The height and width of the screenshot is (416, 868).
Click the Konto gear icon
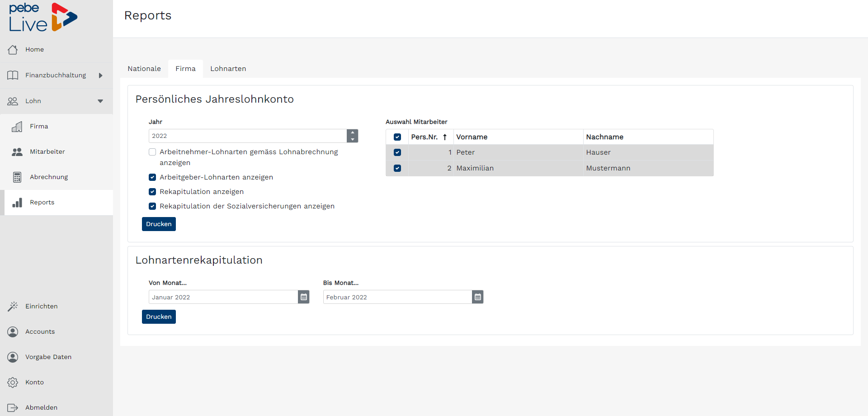13,383
